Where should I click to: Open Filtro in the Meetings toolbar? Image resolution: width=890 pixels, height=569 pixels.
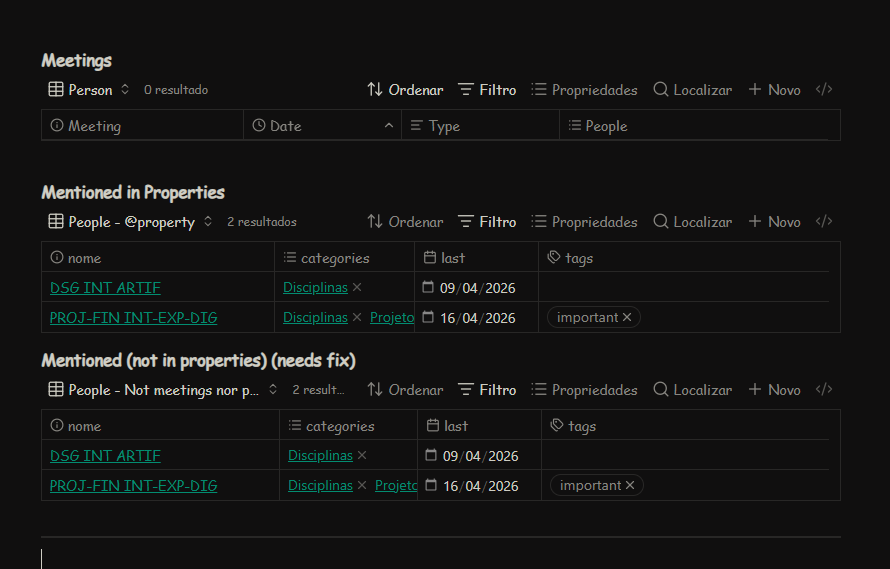487,90
